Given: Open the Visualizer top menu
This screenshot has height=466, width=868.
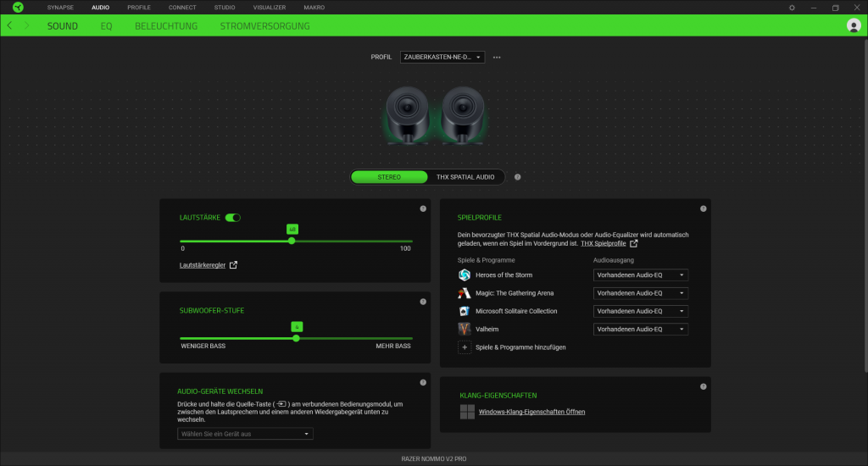Looking at the screenshot, I should click(270, 8).
